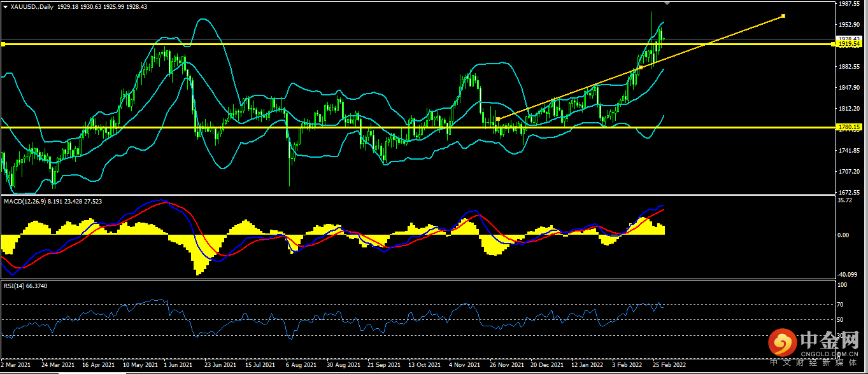
Task: Click the 50 RSI scale value
Action: tap(841, 320)
